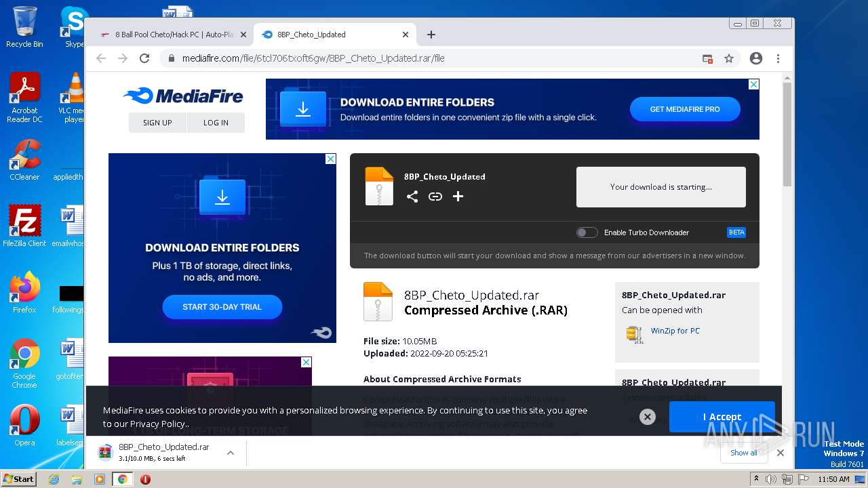Click the volume tray icon
Image resolution: width=868 pixels, height=488 pixels.
click(x=771, y=479)
